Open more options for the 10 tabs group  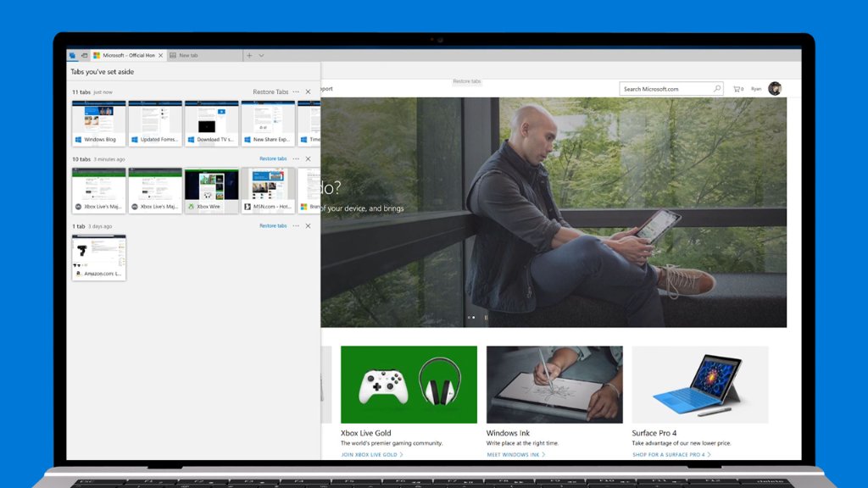(296, 158)
